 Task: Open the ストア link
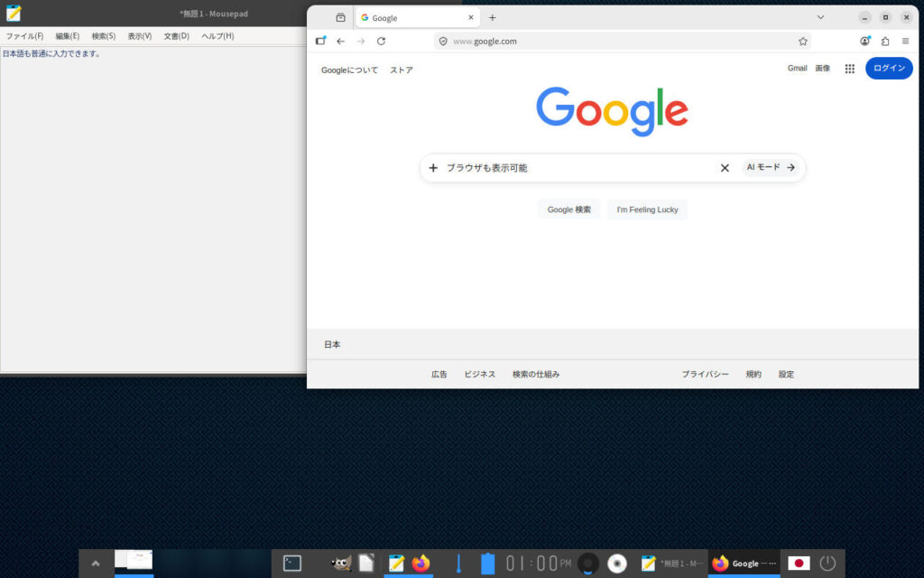click(x=402, y=70)
